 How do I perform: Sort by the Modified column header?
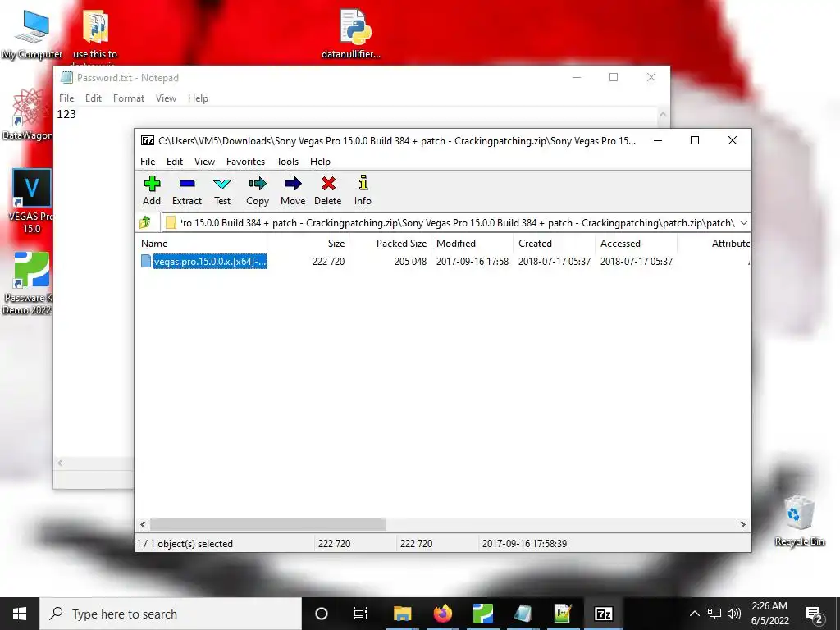(x=472, y=243)
